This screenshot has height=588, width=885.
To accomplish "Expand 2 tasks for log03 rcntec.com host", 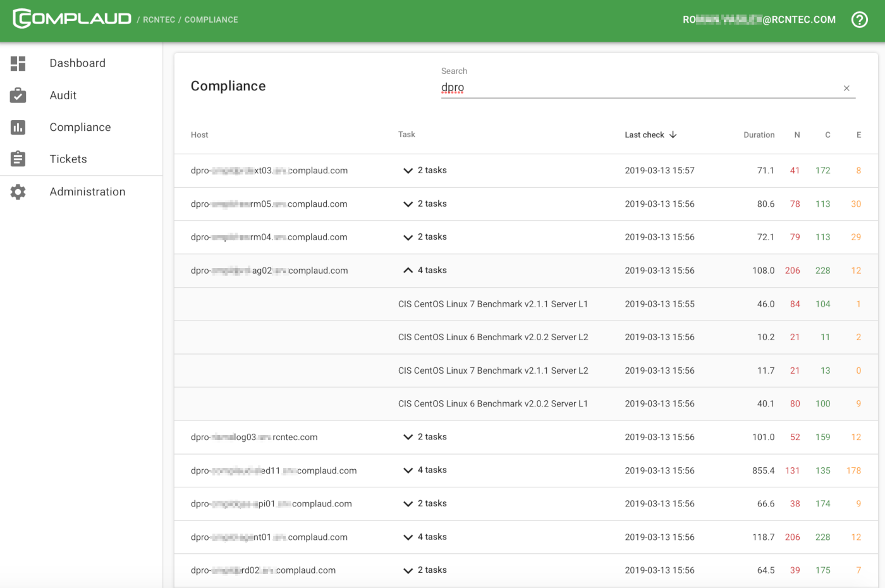I will (408, 438).
